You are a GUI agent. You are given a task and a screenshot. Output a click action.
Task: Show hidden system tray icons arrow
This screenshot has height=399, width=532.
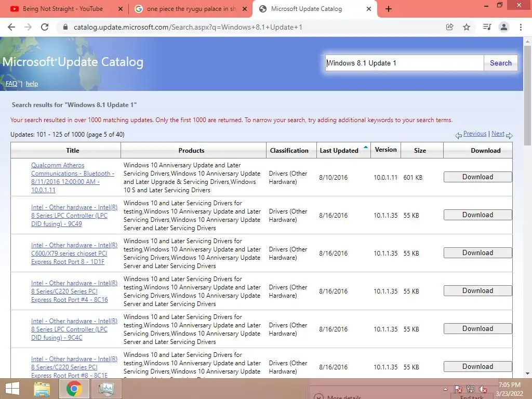point(445,389)
